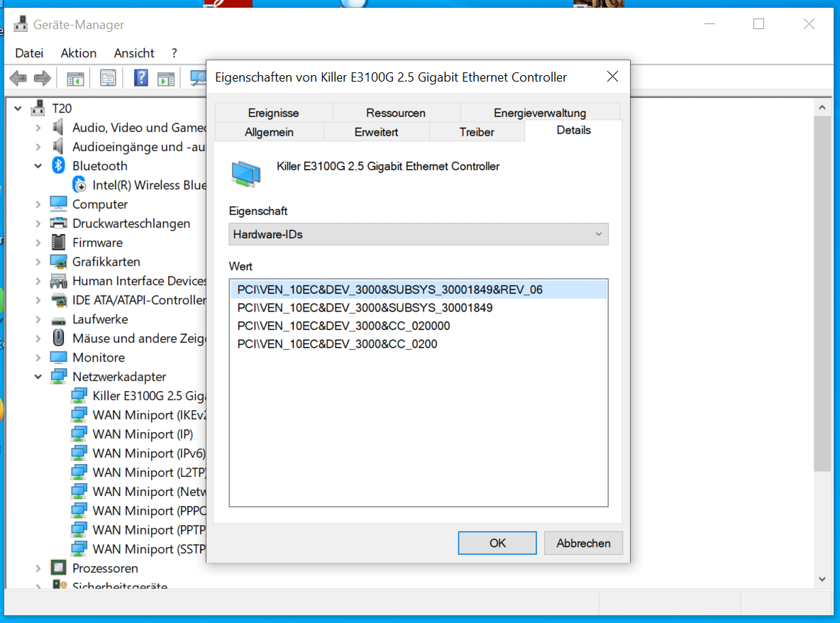Select WAN Miniport (SSTP) in tree
The width and height of the screenshot is (840, 623).
(x=149, y=549)
